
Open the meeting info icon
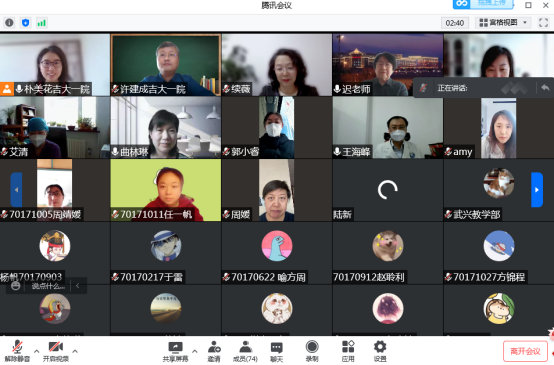point(9,23)
